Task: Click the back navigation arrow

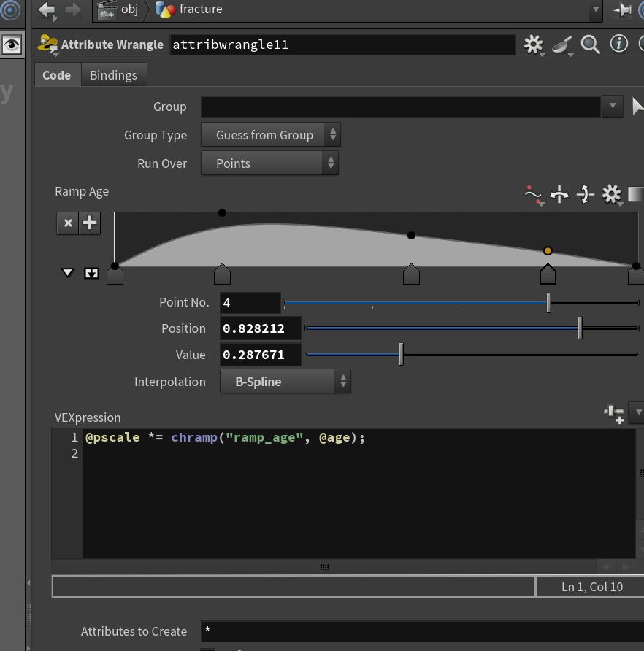Action: point(47,9)
